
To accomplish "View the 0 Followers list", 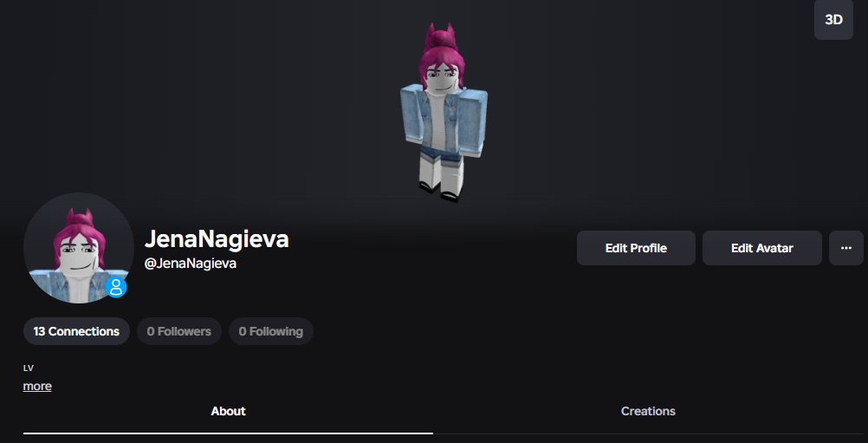I will 178,331.
